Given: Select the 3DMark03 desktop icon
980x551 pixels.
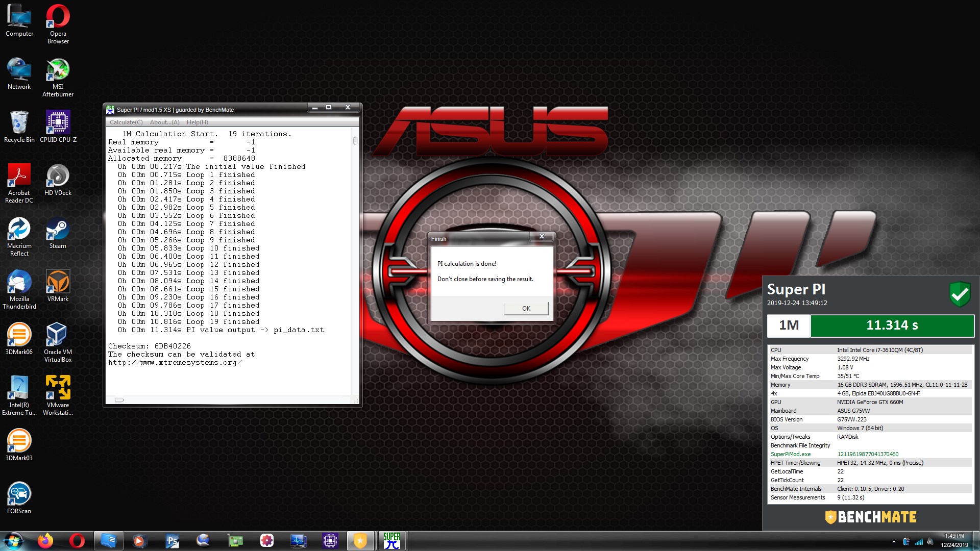Looking at the screenshot, I should tap(19, 445).
